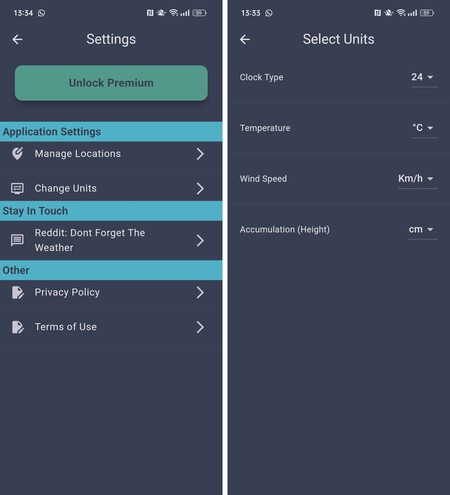450x495 pixels.
Task: Open the Privacy Policy entry
Action: [111, 293]
